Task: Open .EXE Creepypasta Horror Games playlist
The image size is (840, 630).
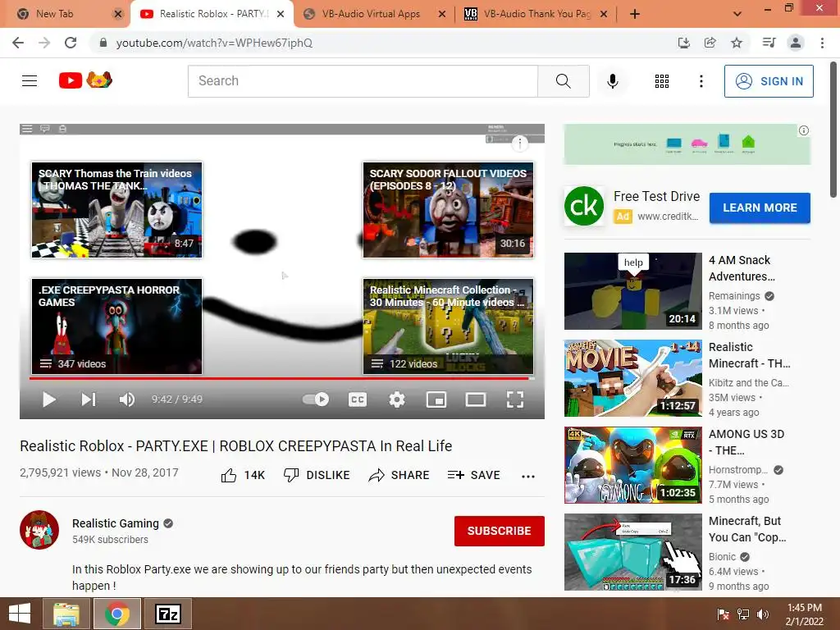Action: (116, 326)
